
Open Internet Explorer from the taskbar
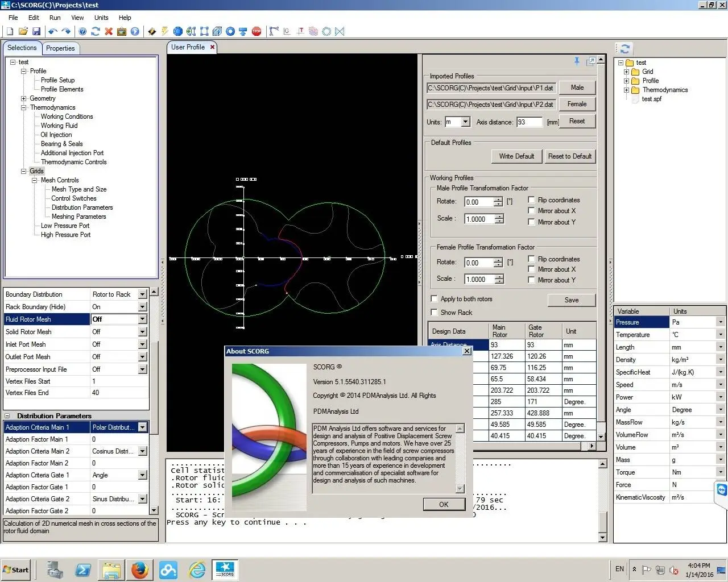coord(197,569)
